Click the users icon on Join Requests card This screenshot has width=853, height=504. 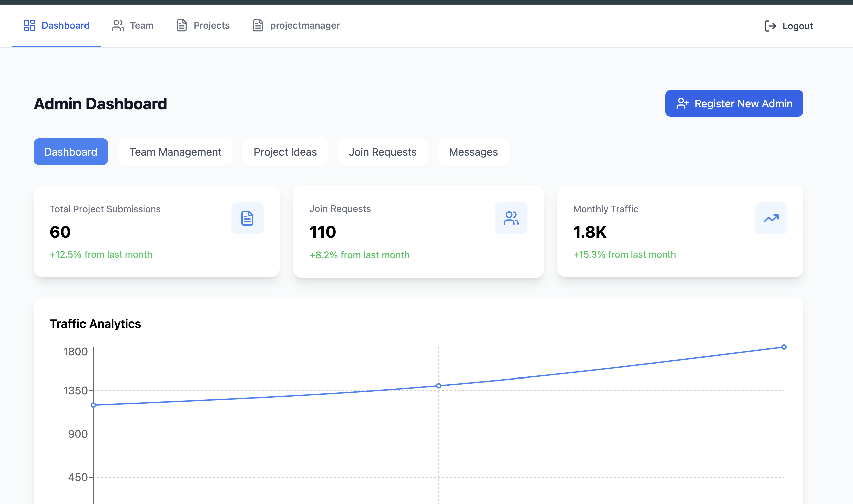511,218
